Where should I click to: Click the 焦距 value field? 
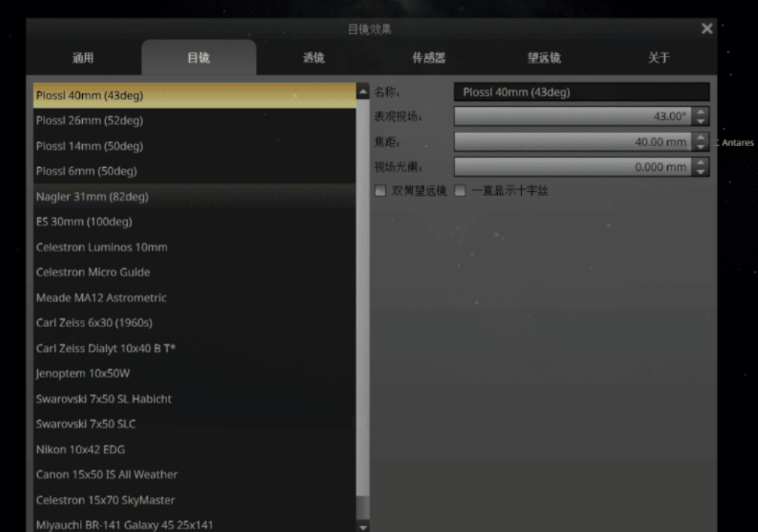click(572, 142)
